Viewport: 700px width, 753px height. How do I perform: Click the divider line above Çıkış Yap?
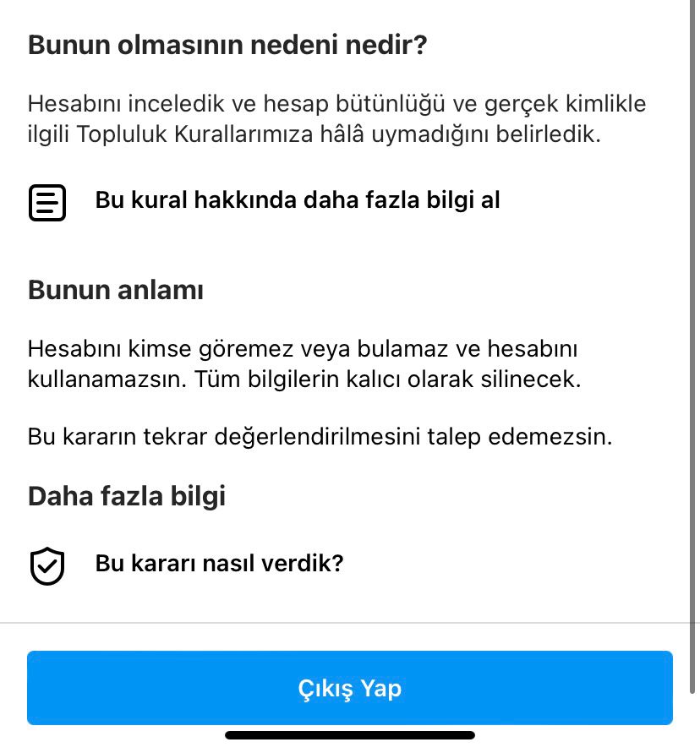pos(350,623)
